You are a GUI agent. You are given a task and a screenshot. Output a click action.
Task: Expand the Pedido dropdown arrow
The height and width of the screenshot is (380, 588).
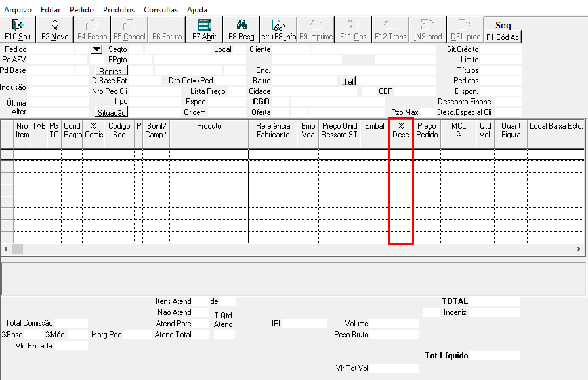[96, 49]
